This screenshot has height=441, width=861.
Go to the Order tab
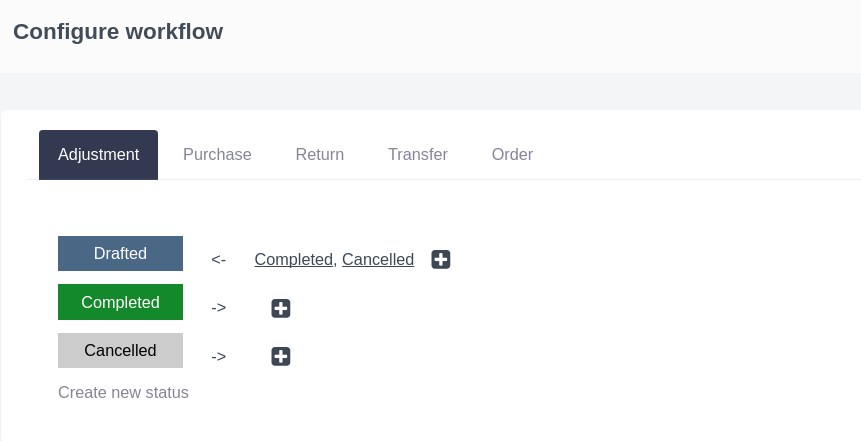(x=512, y=155)
